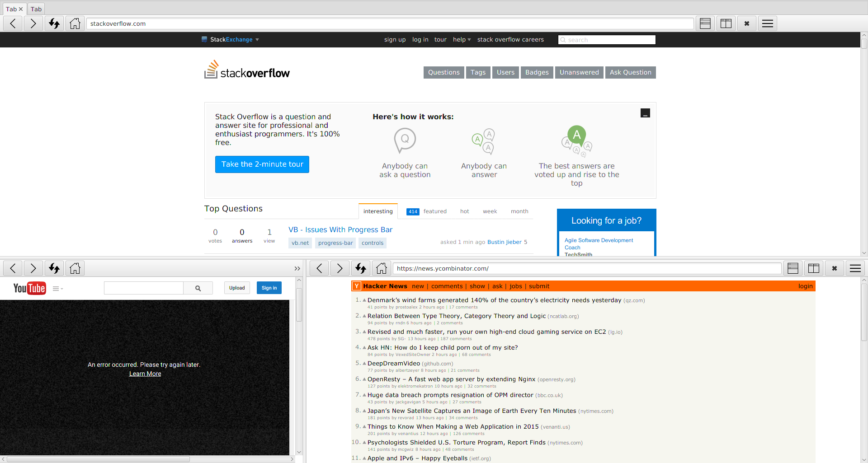Click YouTube pane vertical scrollbar thumb
Viewport: 868px width, 463px height.
299,304
